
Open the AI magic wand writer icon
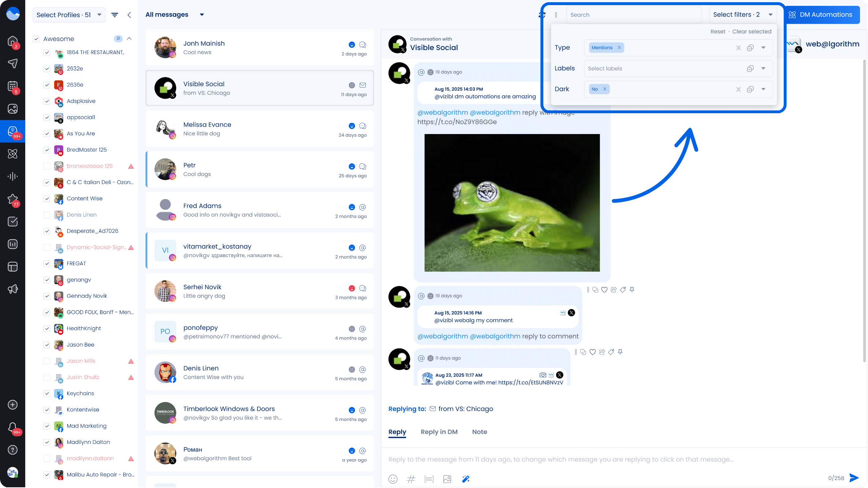point(466,480)
